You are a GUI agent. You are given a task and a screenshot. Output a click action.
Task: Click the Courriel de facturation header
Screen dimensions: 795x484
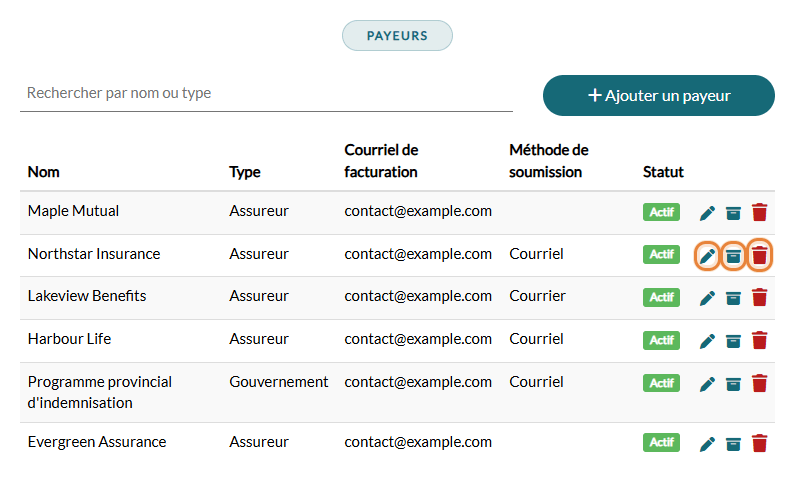coord(381,161)
